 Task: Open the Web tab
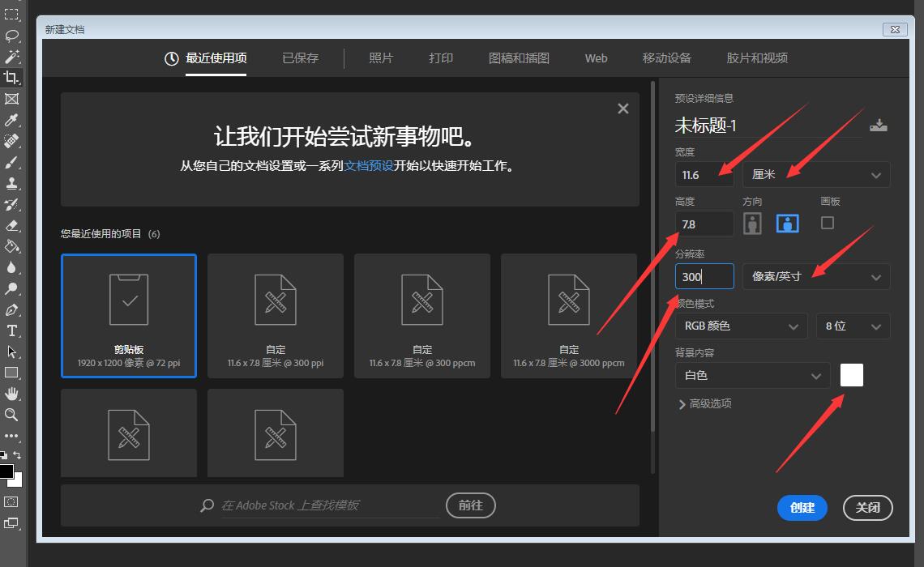tap(596, 58)
